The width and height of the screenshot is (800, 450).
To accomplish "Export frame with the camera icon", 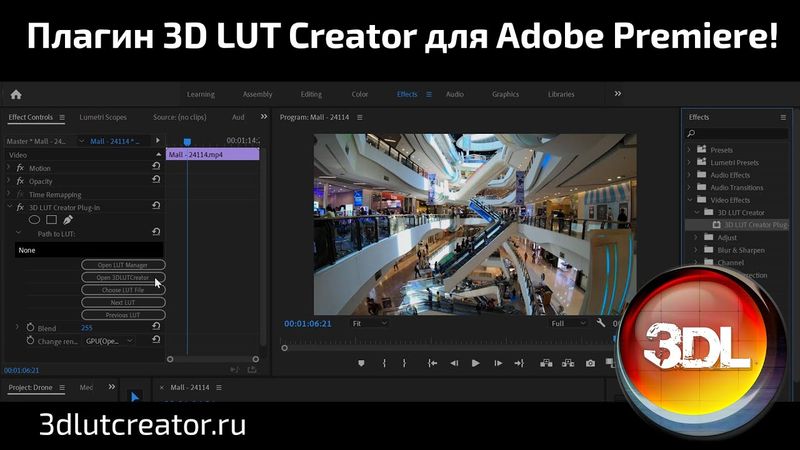I will point(590,363).
